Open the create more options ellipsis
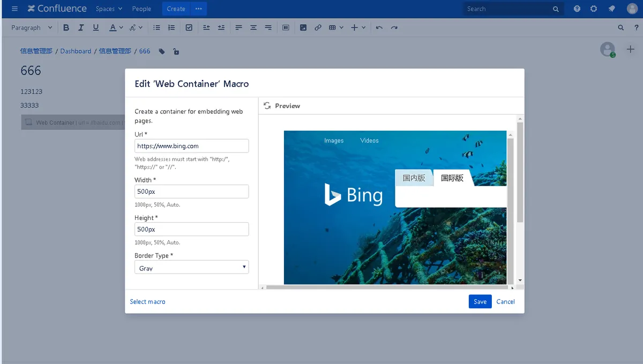Screen dimensions: 643x364 pos(199,9)
